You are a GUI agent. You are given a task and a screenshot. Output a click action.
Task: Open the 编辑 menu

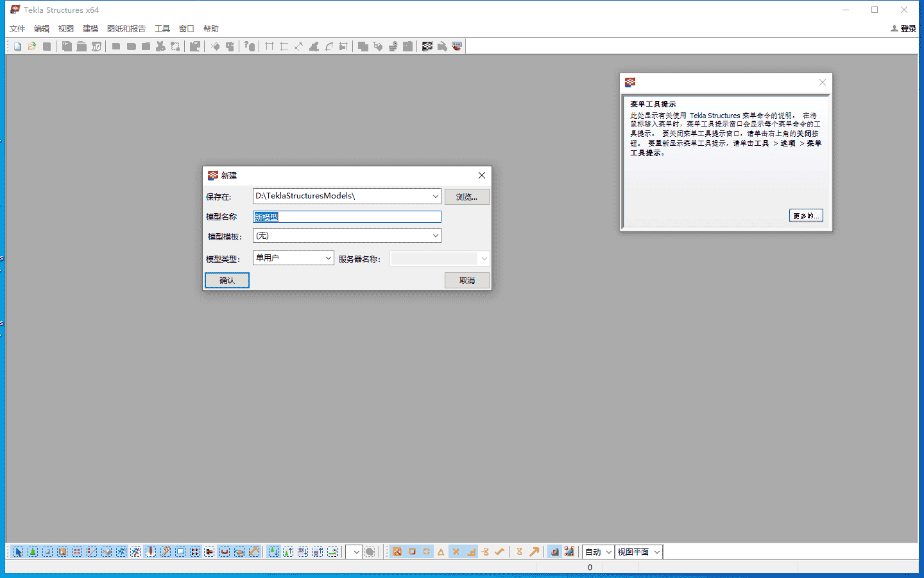(x=42, y=28)
